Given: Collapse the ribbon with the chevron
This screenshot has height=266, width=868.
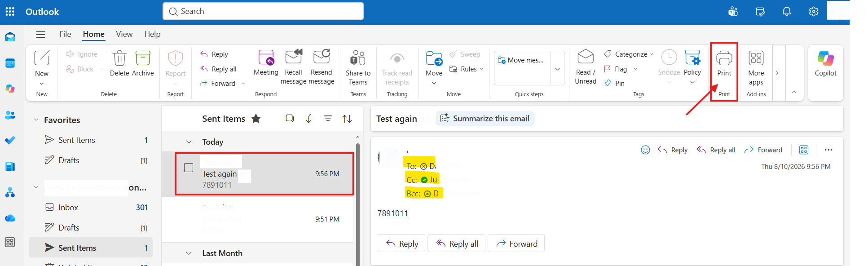Looking at the screenshot, I should 794,92.
